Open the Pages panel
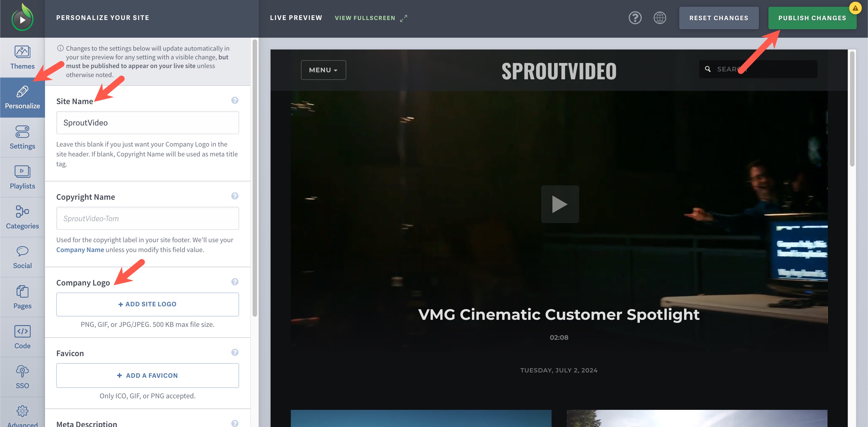The height and width of the screenshot is (427, 868). [22, 298]
